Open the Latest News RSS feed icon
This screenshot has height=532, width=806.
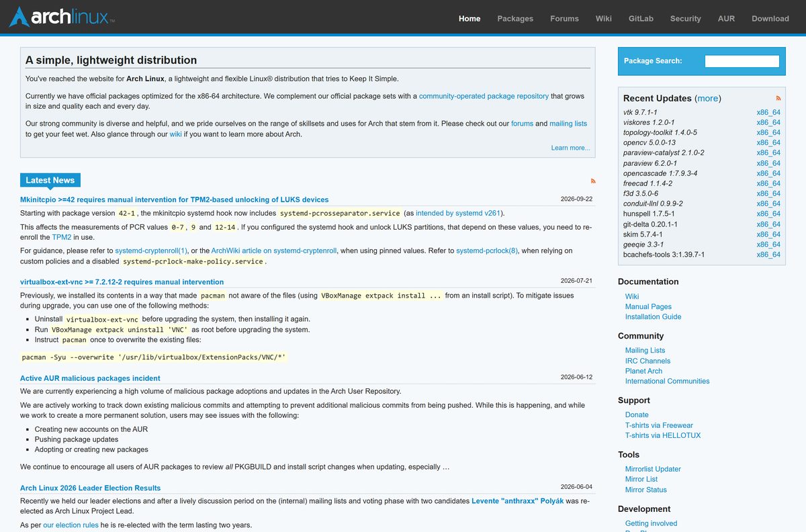pyautogui.click(x=592, y=181)
